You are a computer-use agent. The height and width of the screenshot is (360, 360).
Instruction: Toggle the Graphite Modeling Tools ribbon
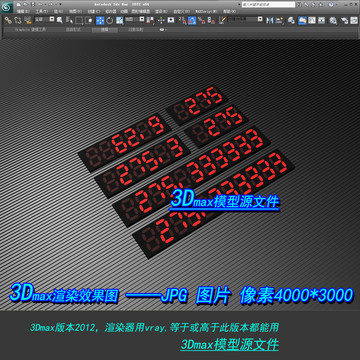(302, 20)
